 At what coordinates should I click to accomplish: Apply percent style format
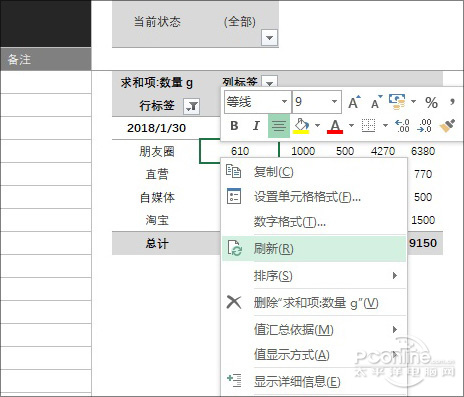pyautogui.click(x=431, y=102)
